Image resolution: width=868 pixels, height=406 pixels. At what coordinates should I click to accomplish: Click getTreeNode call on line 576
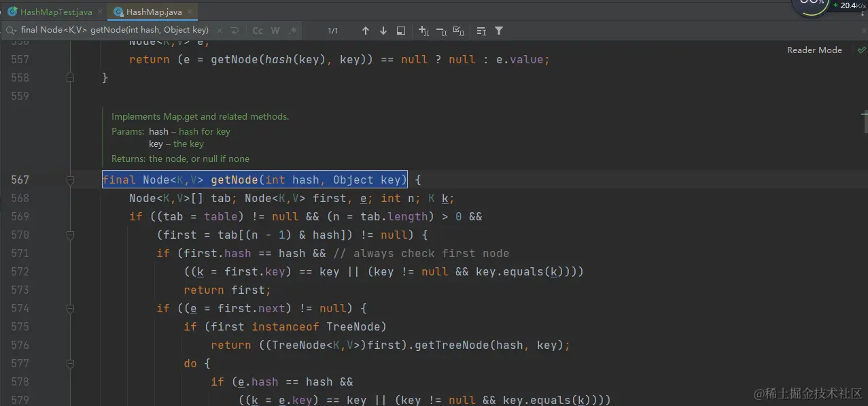[x=452, y=345]
